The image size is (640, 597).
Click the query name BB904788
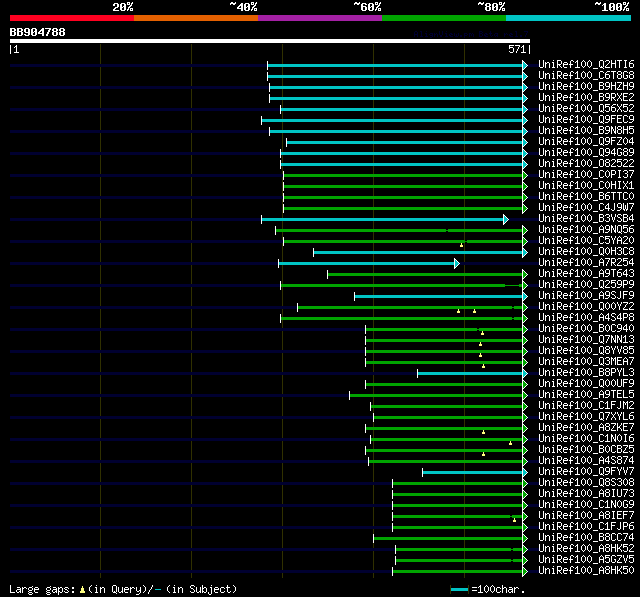[x=38, y=32]
